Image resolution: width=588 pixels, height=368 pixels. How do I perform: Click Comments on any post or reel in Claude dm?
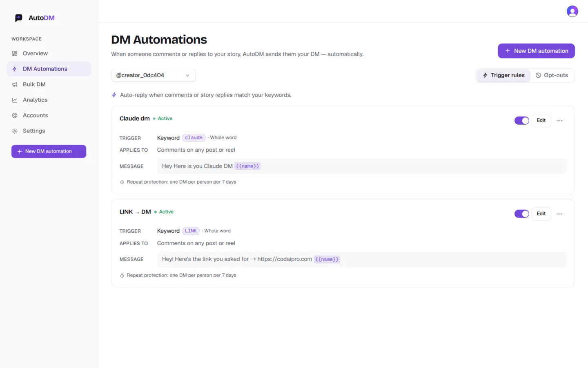tap(196, 150)
